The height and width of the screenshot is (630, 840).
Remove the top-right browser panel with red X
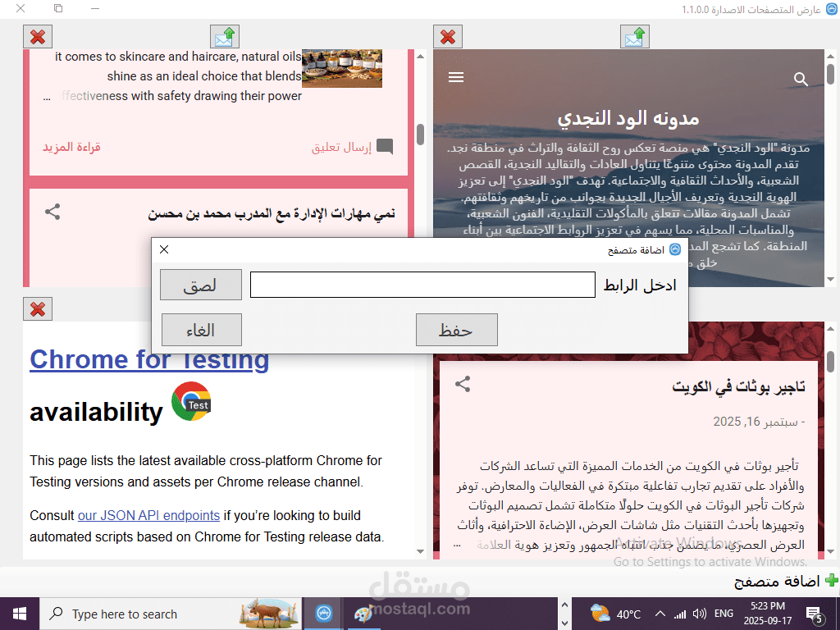tap(447, 37)
